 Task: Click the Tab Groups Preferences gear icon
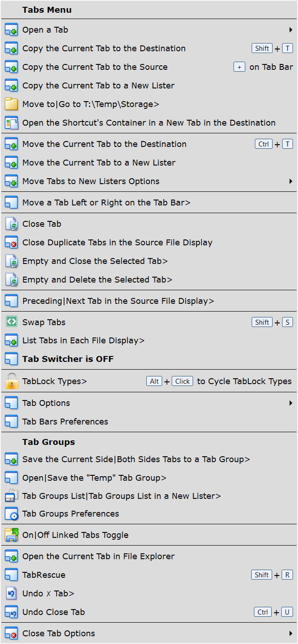pos(11,514)
